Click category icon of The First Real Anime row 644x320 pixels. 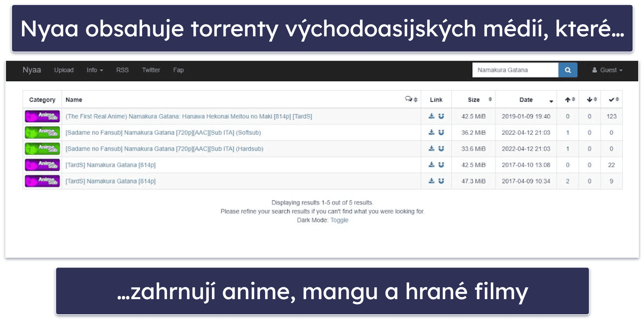coord(42,116)
